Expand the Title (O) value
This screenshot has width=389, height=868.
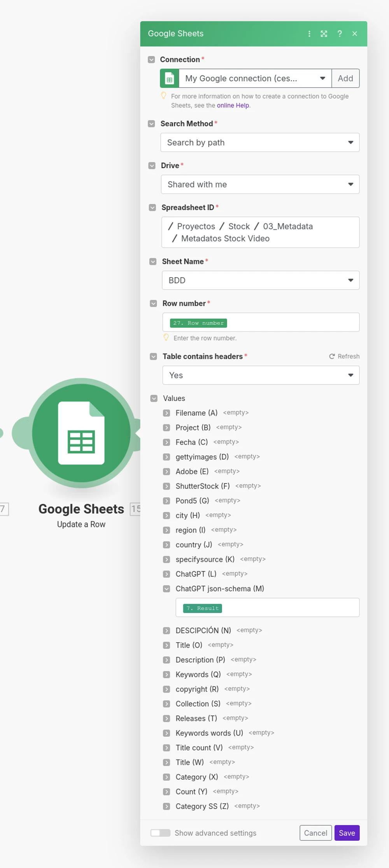[166, 645]
